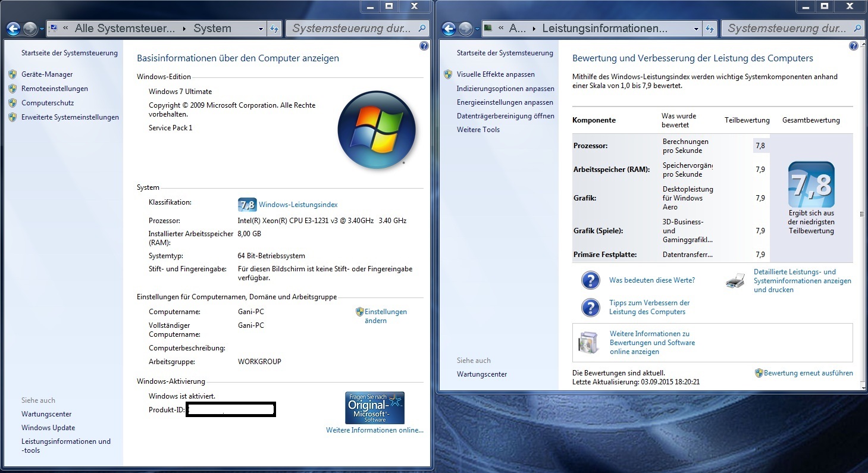Screen dimensions: 868x473
Task: Click the software box icon beside Weitere Informationen
Action: click(588, 343)
